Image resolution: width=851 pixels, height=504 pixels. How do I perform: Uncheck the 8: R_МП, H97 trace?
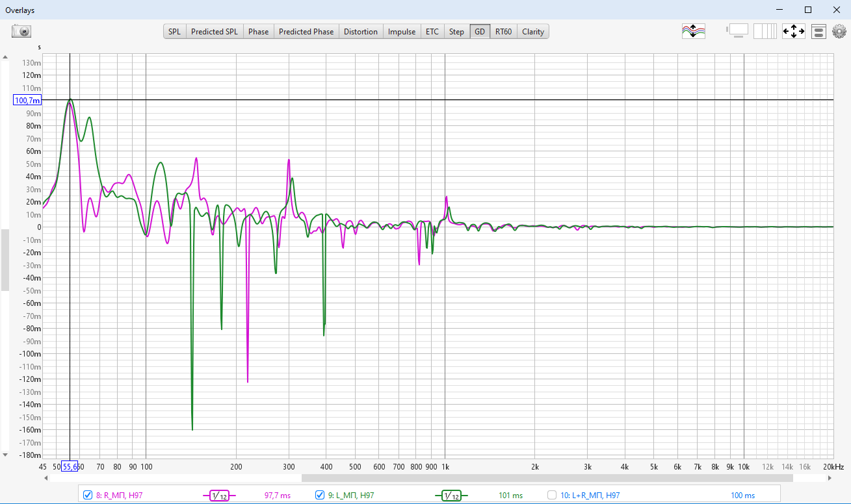[88, 496]
